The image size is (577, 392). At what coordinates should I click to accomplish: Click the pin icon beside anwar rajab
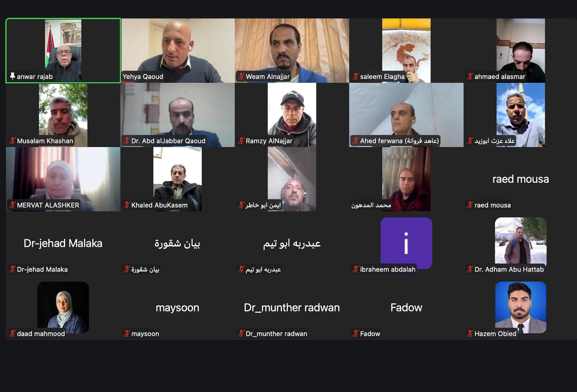coord(13,76)
